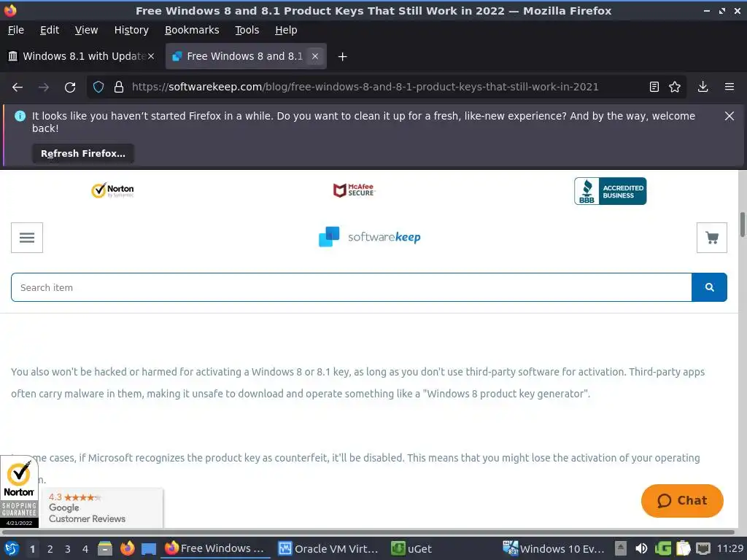Screen dimensions: 747x560
Task: Click the BBB Accredited Business badge
Action: (611, 191)
